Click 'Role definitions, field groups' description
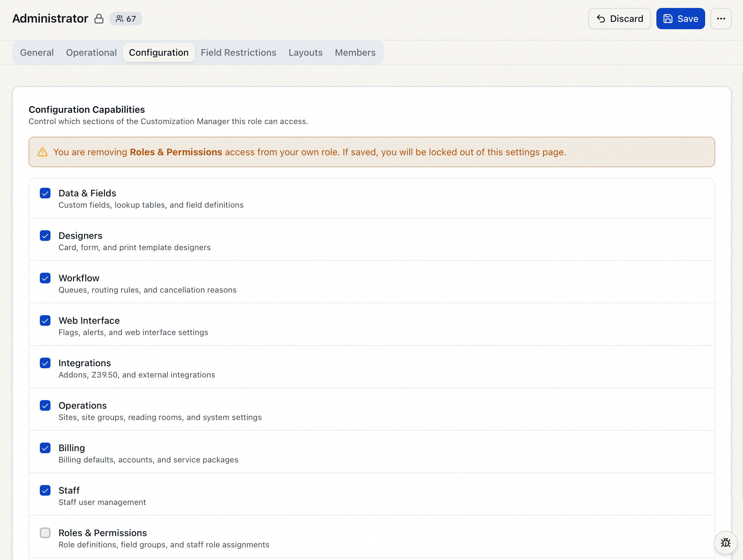 click(x=164, y=544)
